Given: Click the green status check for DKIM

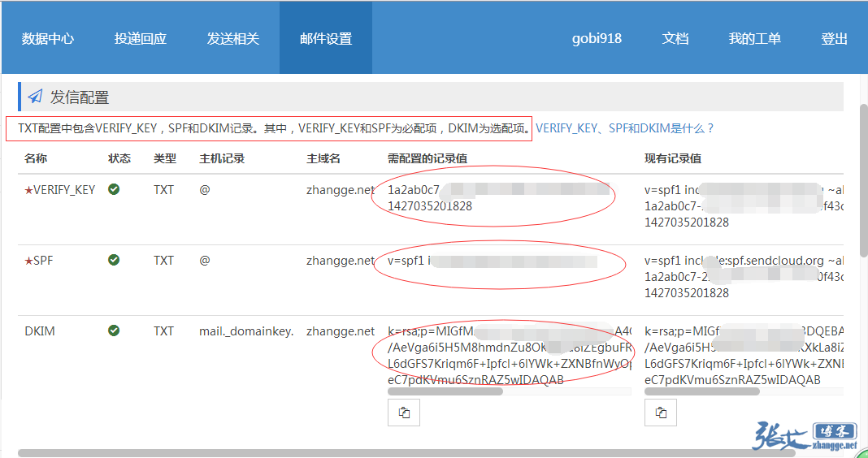Looking at the screenshot, I should (114, 331).
